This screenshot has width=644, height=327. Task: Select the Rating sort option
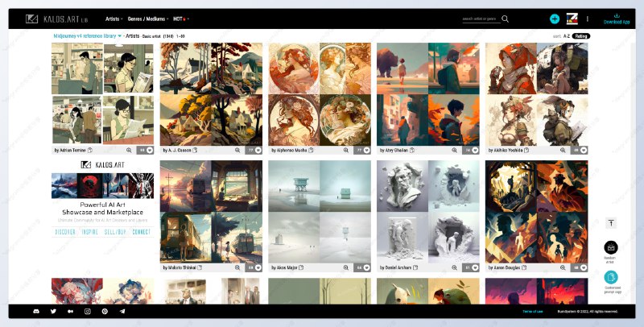click(x=581, y=36)
